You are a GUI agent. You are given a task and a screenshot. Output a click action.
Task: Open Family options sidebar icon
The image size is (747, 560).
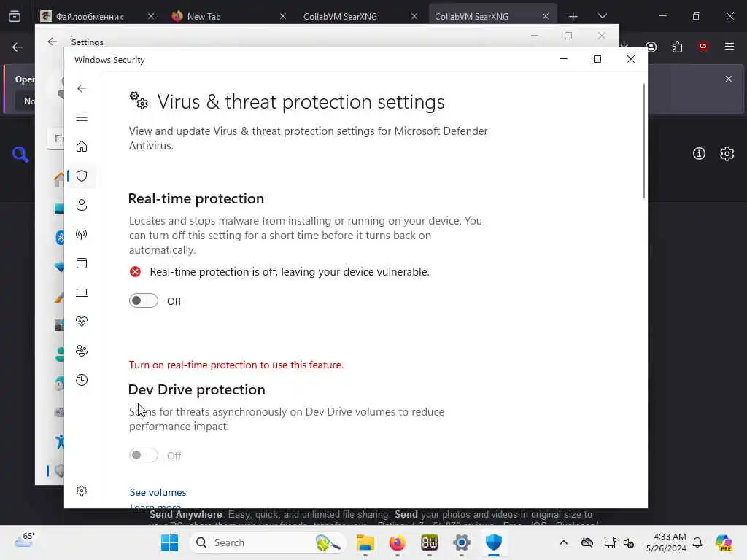point(82,351)
